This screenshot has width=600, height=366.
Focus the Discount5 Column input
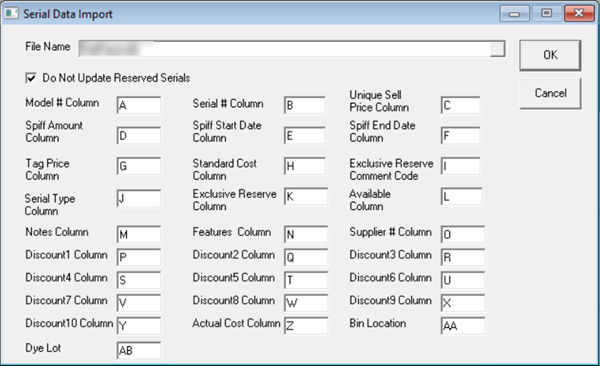point(306,280)
